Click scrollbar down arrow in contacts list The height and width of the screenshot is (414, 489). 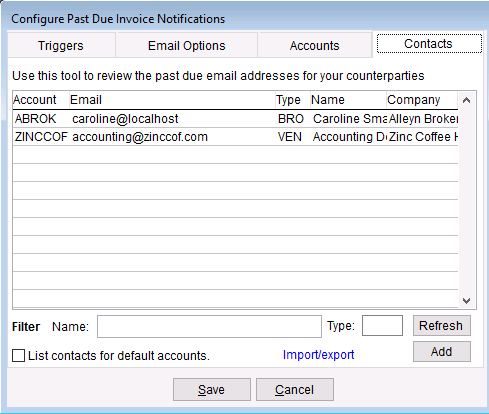(x=467, y=301)
